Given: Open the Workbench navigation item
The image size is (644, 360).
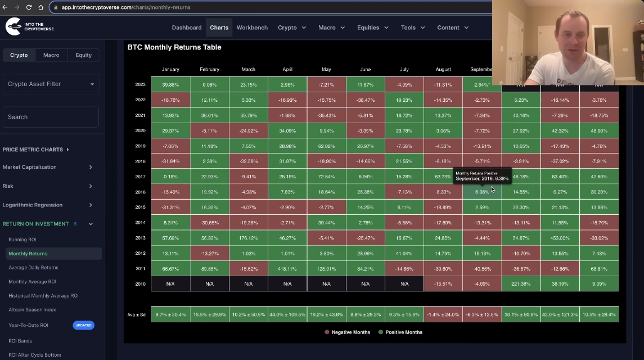Looking at the screenshot, I should click(x=252, y=28).
